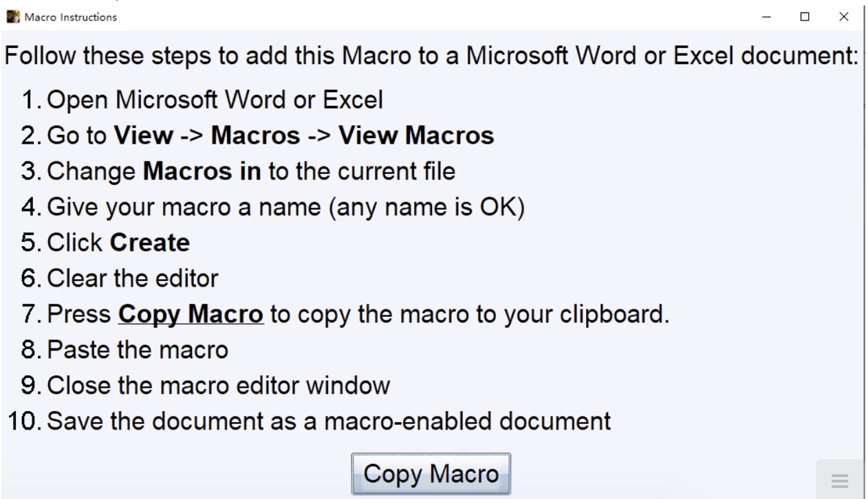Image resolution: width=868 pixels, height=499 pixels.
Task: Click the bold "Create" text in step 5
Action: coord(150,243)
